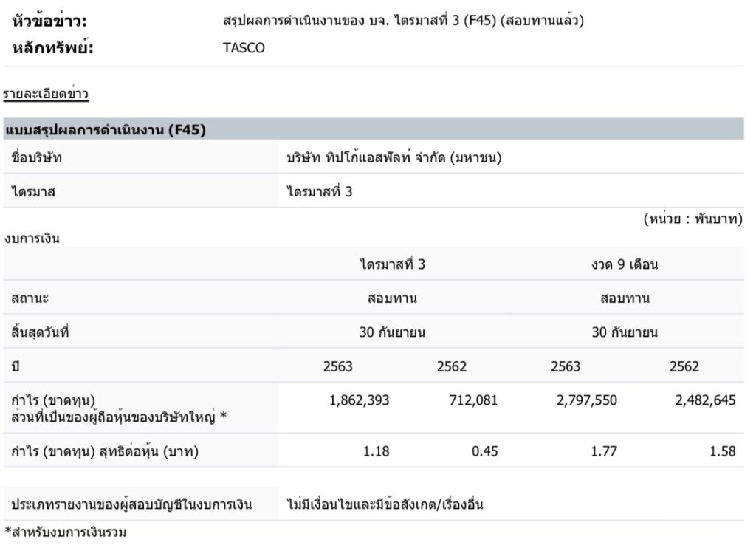Select the profit value 712,081
Viewport: 756px width, 548px height.
coord(473,400)
